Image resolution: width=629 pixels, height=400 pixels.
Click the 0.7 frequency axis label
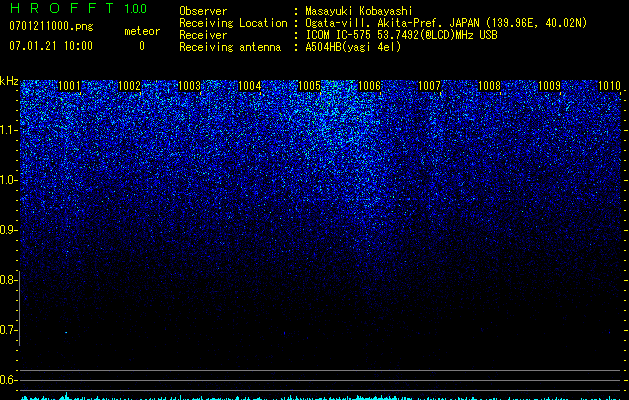point(8,330)
